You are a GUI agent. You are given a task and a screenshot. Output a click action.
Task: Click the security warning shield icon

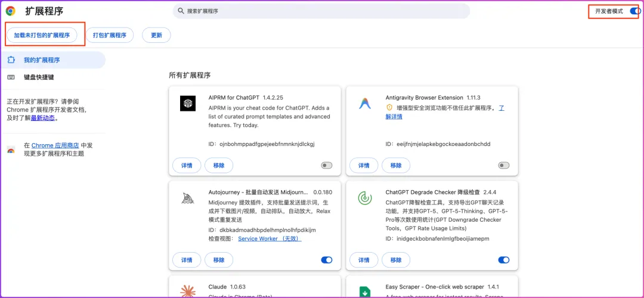point(389,107)
